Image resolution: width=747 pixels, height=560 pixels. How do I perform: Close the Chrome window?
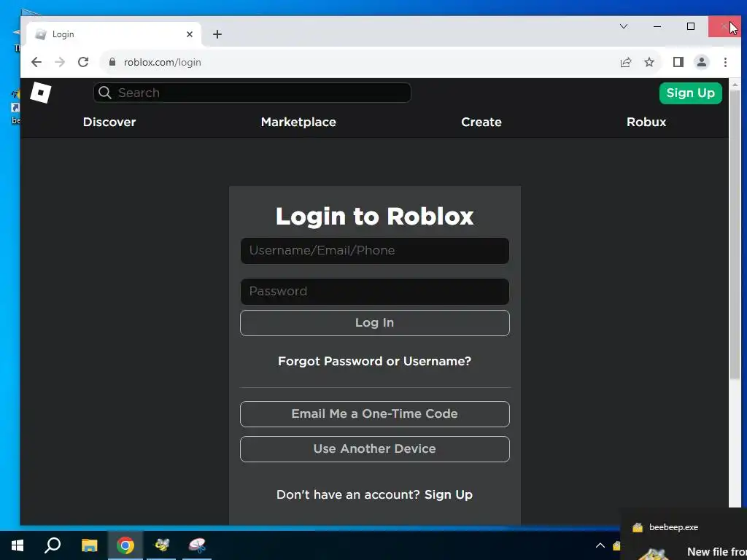(x=724, y=27)
